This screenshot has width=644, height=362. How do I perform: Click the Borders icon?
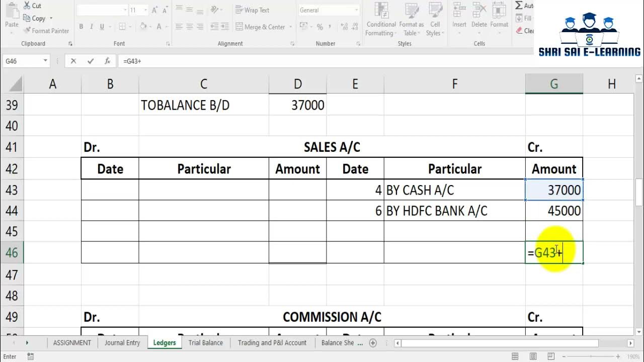[x=123, y=27]
